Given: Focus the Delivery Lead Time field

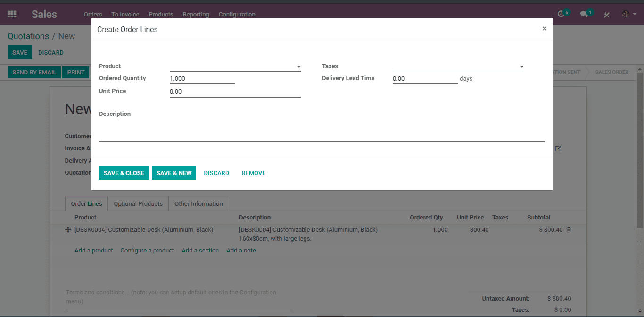Looking at the screenshot, I should tap(425, 79).
